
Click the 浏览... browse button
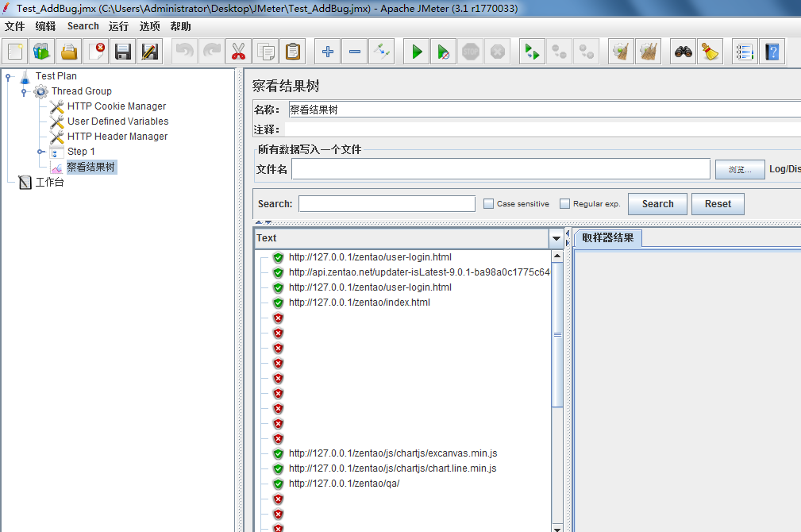(x=740, y=170)
